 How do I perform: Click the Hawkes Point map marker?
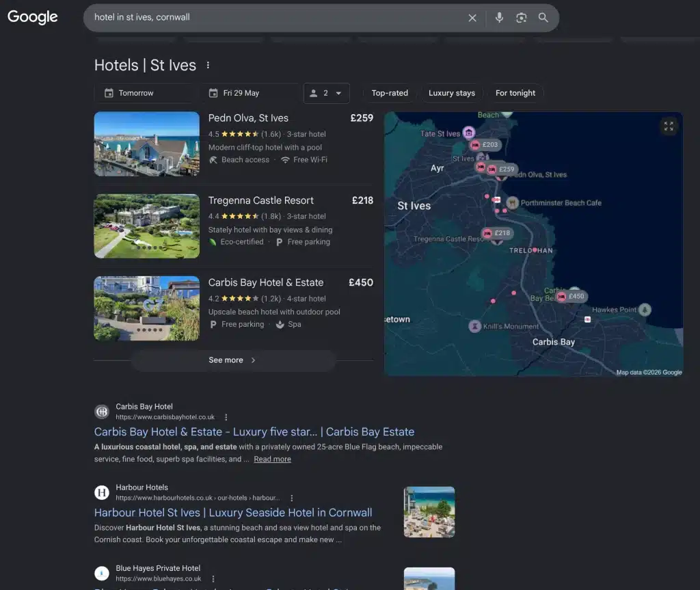point(645,310)
